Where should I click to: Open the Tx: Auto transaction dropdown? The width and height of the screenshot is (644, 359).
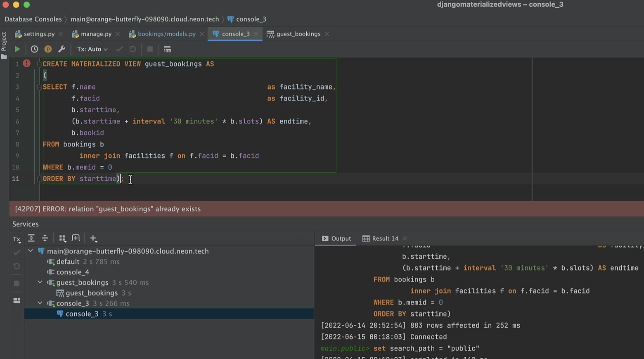pos(92,49)
